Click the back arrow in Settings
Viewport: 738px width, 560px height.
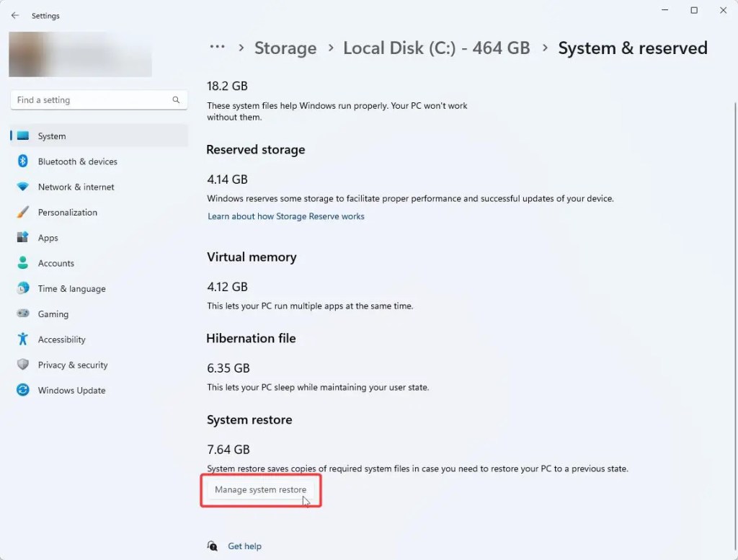(x=15, y=16)
